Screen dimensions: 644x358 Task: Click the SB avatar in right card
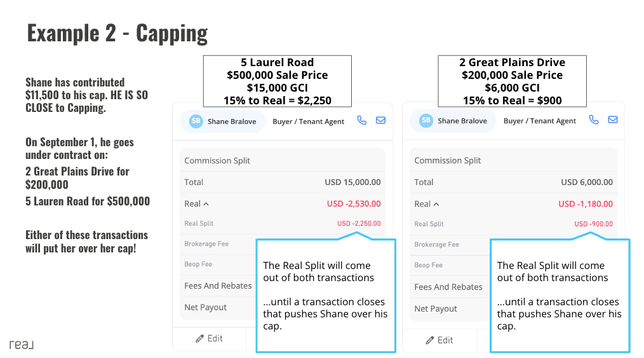(x=426, y=121)
